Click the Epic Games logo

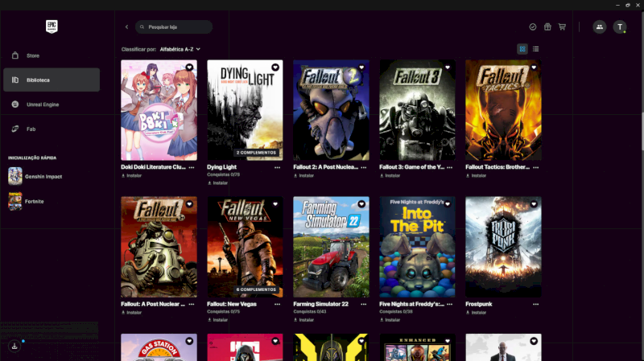(x=52, y=26)
